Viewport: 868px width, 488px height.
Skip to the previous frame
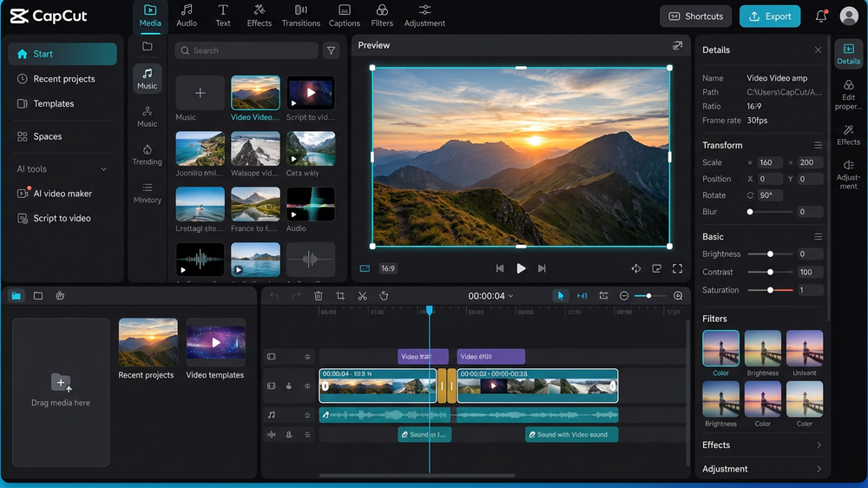click(x=500, y=268)
